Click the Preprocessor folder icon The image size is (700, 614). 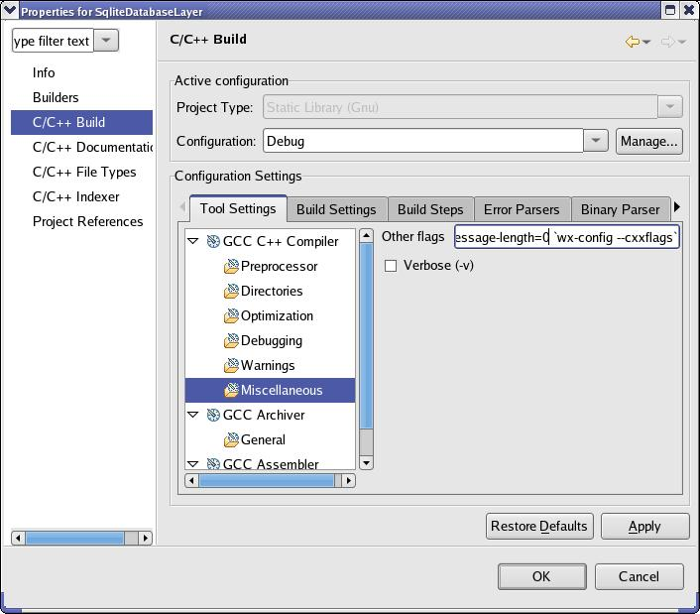tap(231, 267)
